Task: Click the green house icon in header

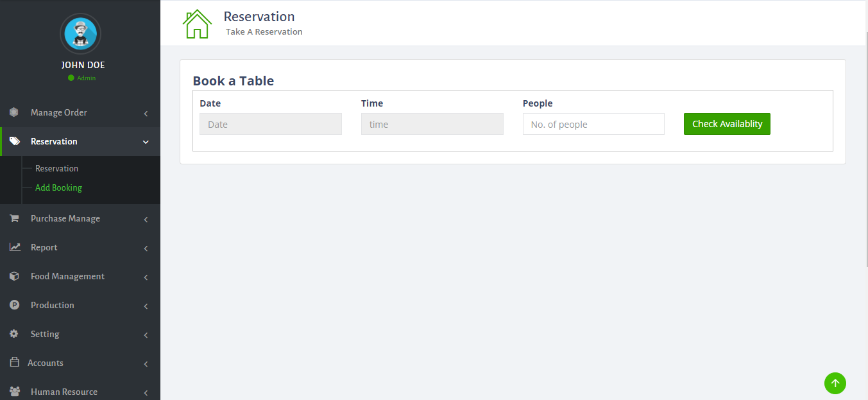Action: [197, 24]
